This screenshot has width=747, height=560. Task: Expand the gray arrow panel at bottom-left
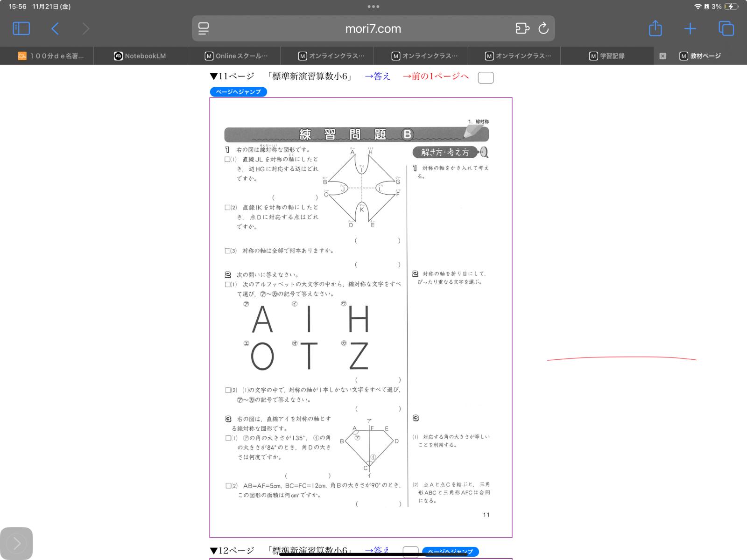(x=17, y=543)
